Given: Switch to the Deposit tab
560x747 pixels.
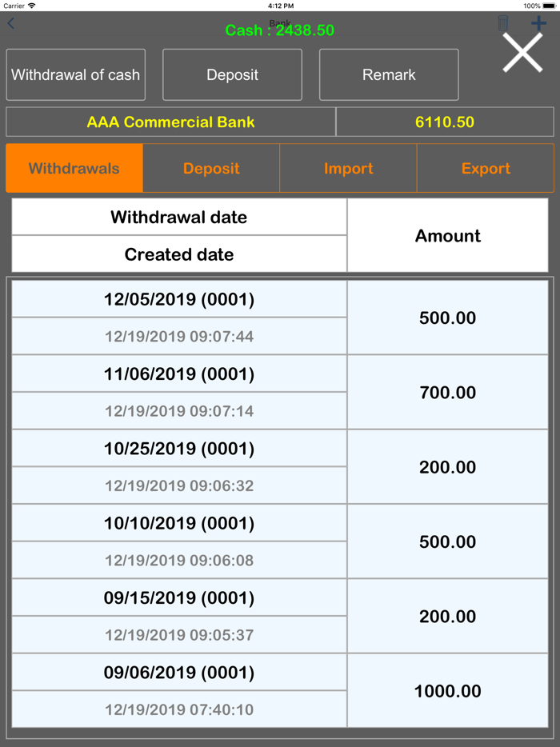Looking at the screenshot, I should [x=210, y=168].
